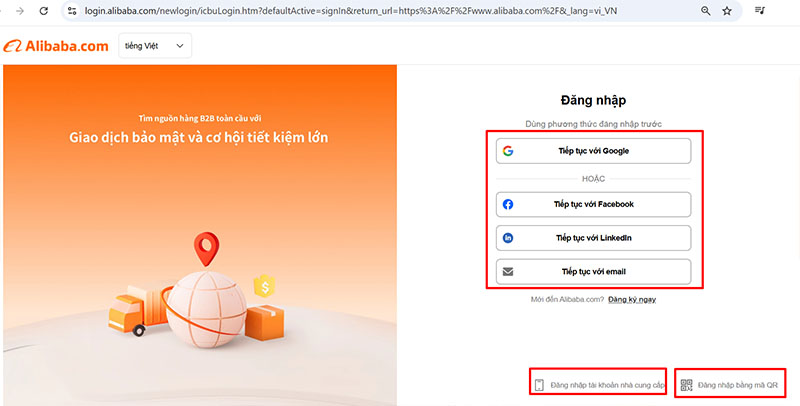
Task: Click the Alibaba.com logo
Action: (x=56, y=46)
